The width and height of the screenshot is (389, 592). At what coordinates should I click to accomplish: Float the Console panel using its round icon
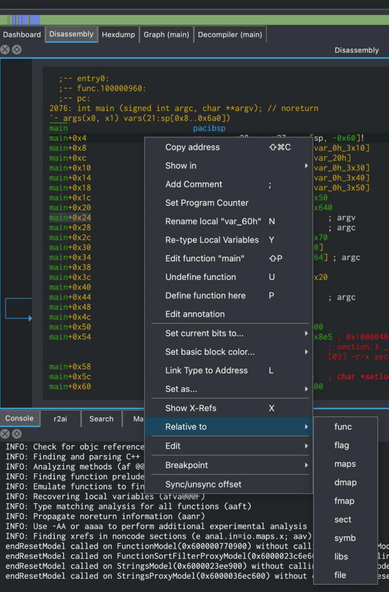click(17, 434)
